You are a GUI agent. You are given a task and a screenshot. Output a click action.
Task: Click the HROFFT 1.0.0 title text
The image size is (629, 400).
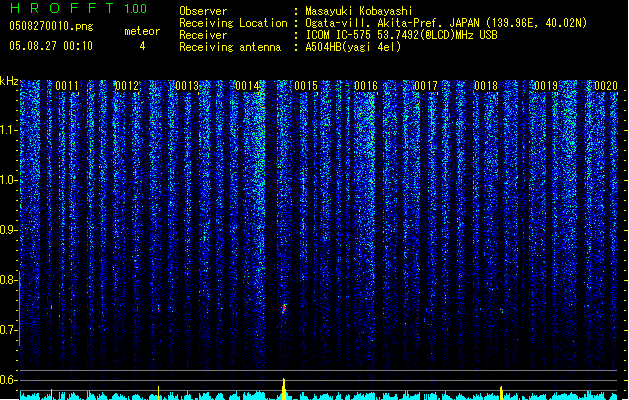[79, 8]
